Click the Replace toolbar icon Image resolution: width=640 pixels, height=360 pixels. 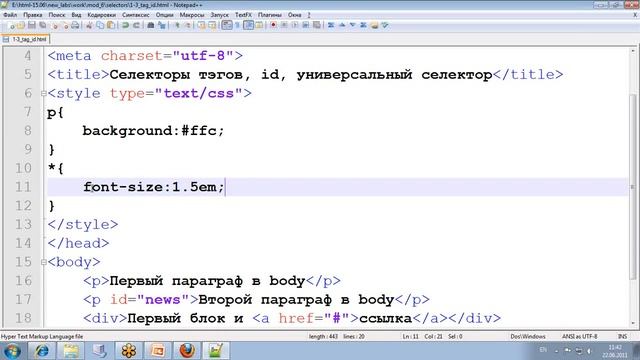pos(162,25)
